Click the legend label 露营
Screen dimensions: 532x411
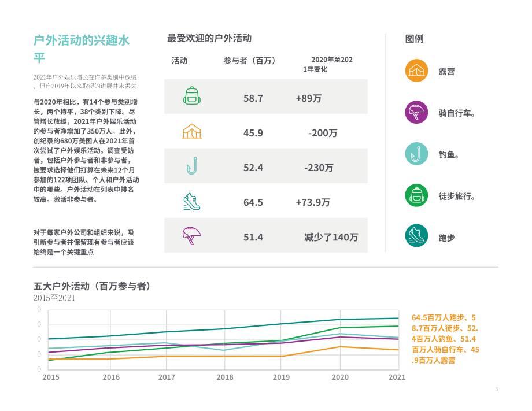click(x=446, y=72)
